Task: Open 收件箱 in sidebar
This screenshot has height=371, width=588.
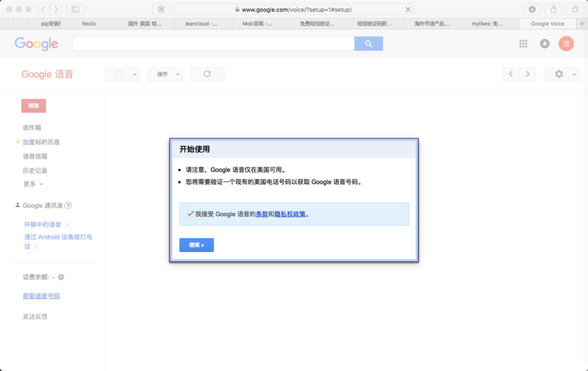Action: [32, 128]
